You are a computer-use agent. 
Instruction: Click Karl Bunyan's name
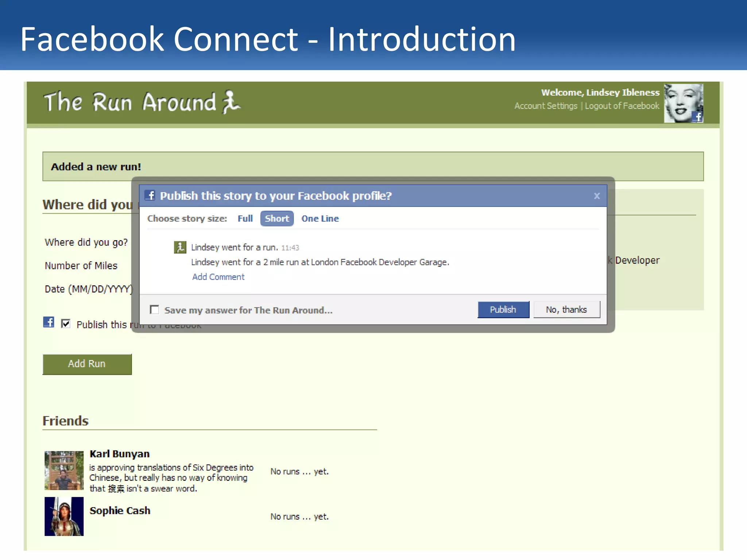120,454
